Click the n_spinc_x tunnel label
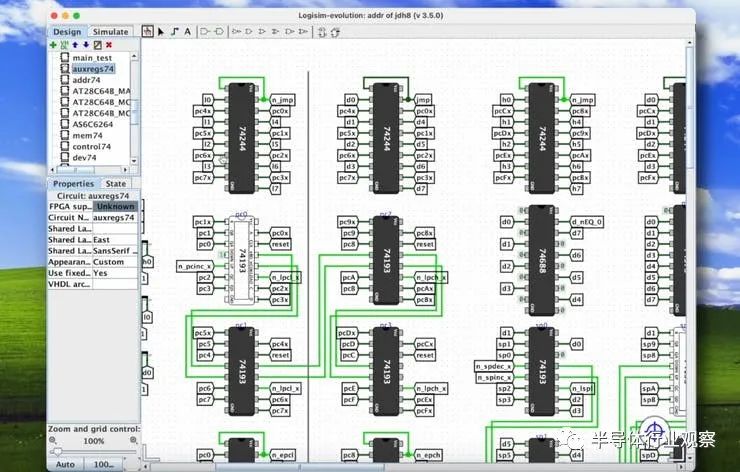740x472 pixels. coord(495,378)
